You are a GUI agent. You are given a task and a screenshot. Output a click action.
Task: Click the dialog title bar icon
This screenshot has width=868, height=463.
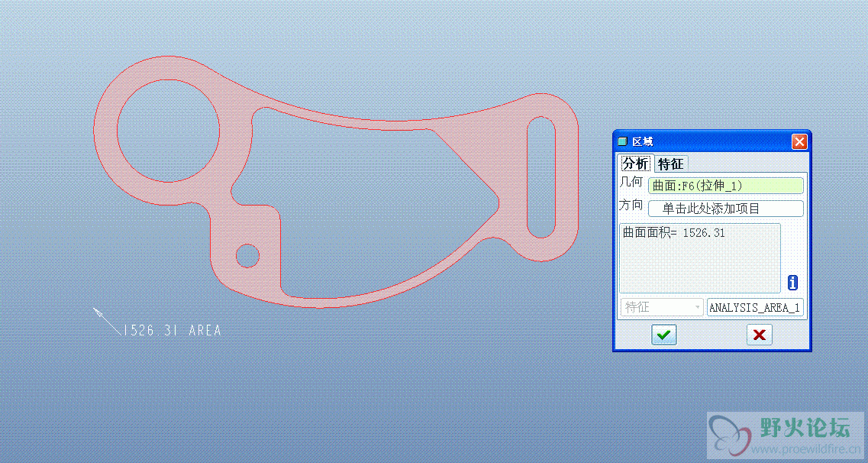[622, 142]
